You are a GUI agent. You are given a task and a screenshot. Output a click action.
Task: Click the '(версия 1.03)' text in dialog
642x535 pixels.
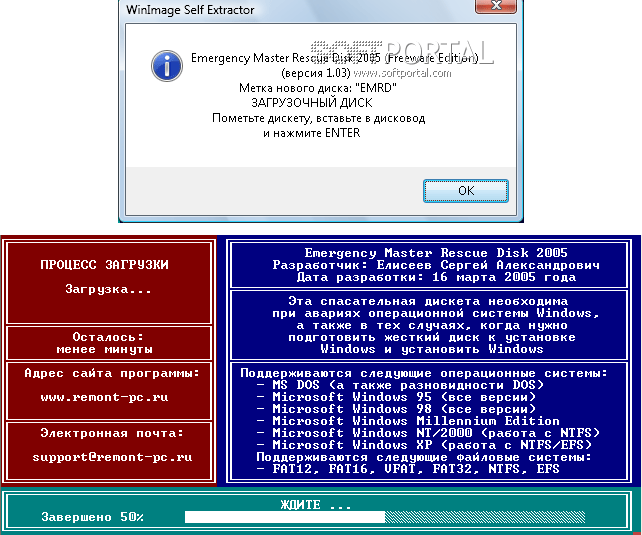coord(316,73)
